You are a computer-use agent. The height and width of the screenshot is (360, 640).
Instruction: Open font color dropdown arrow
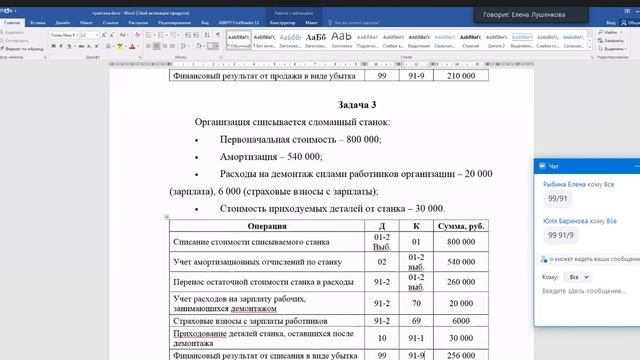click(x=138, y=46)
